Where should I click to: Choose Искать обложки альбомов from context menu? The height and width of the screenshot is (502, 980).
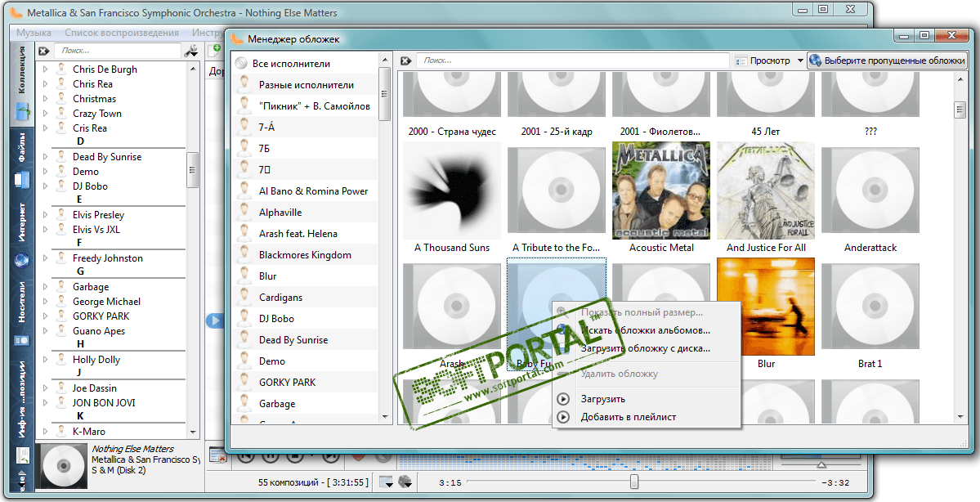646,330
